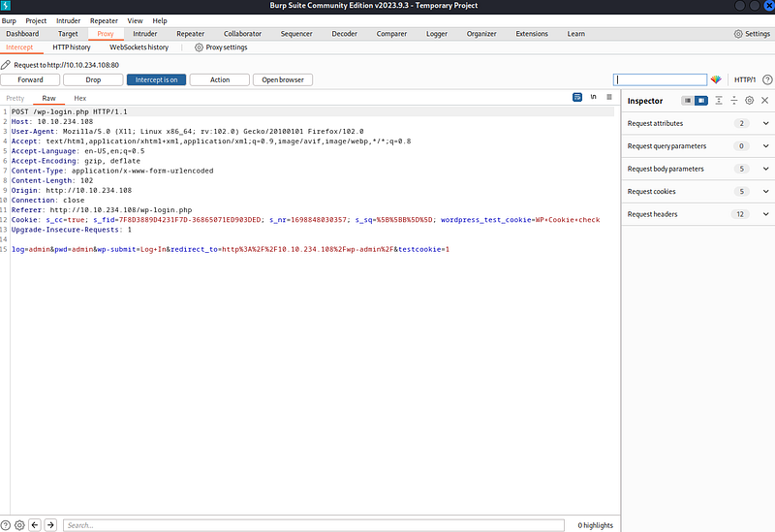Expand the Request body parameters section
Viewport: 775px width, 532px height.
(x=765, y=169)
